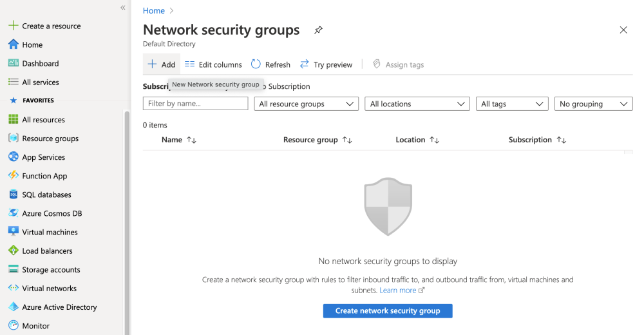Click the pin blade icon beside the title
This screenshot has height=335, width=644.
point(318,30)
